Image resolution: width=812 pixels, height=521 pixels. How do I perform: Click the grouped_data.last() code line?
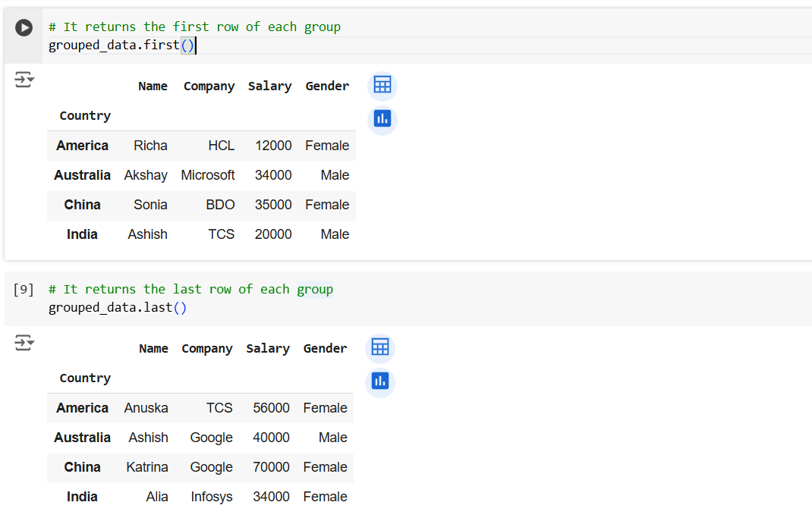coord(117,307)
